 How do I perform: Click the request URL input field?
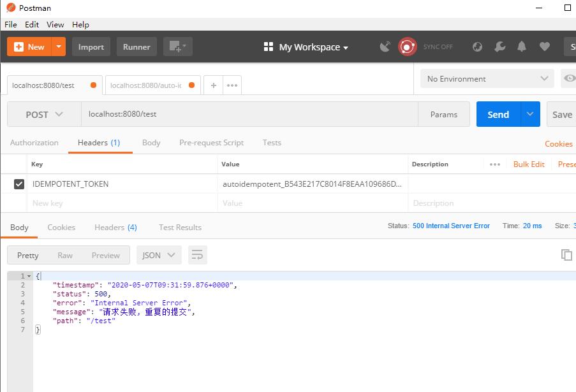tap(249, 114)
